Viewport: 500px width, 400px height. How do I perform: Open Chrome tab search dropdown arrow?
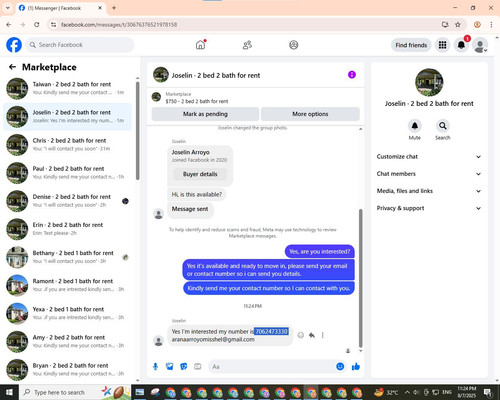(x=7, y=8)
